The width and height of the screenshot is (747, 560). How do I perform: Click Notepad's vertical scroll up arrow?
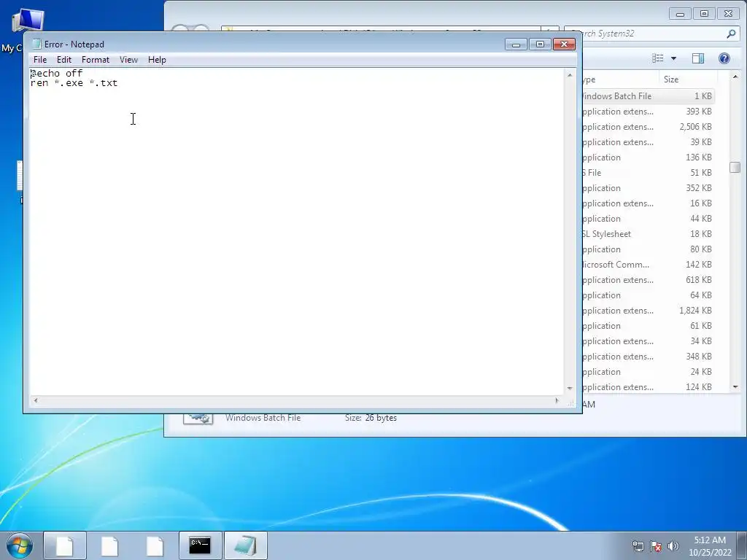point(569,75)
